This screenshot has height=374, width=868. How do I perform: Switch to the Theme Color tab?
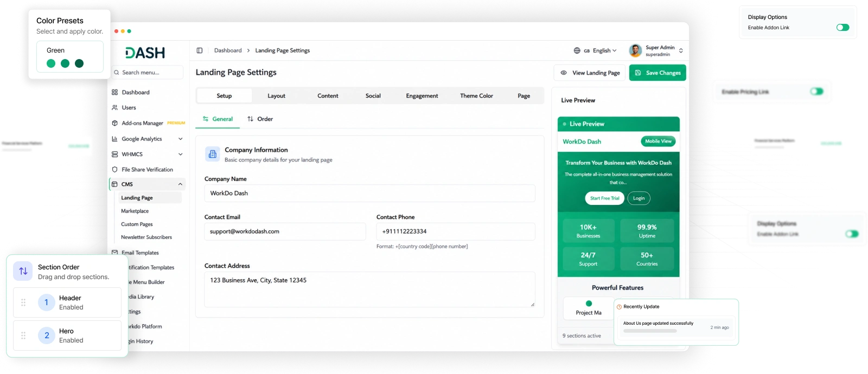(476, 96)
